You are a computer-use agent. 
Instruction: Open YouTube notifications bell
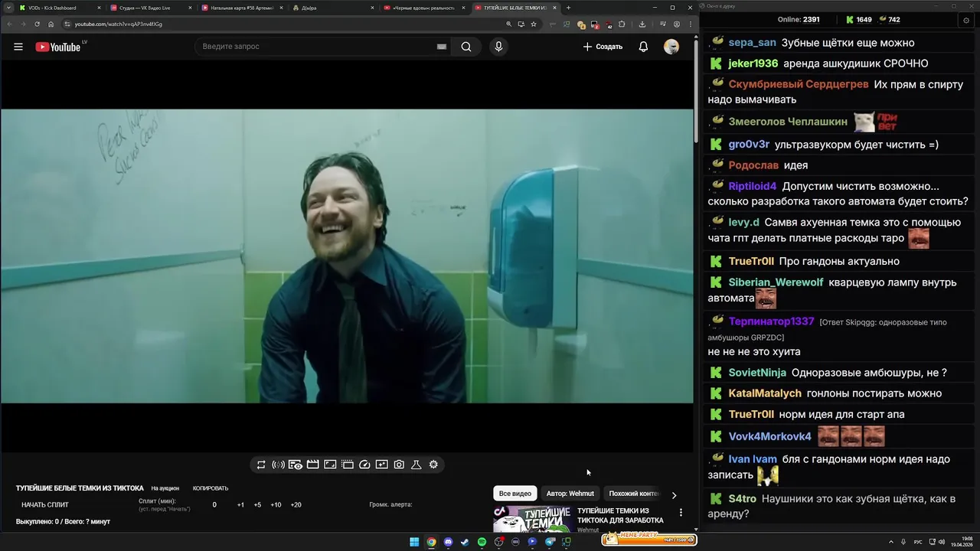[x=643, y=47]
